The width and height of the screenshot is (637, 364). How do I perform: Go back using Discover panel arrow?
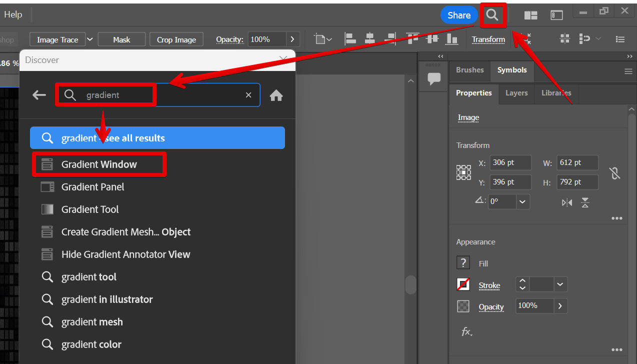point(39,95)
